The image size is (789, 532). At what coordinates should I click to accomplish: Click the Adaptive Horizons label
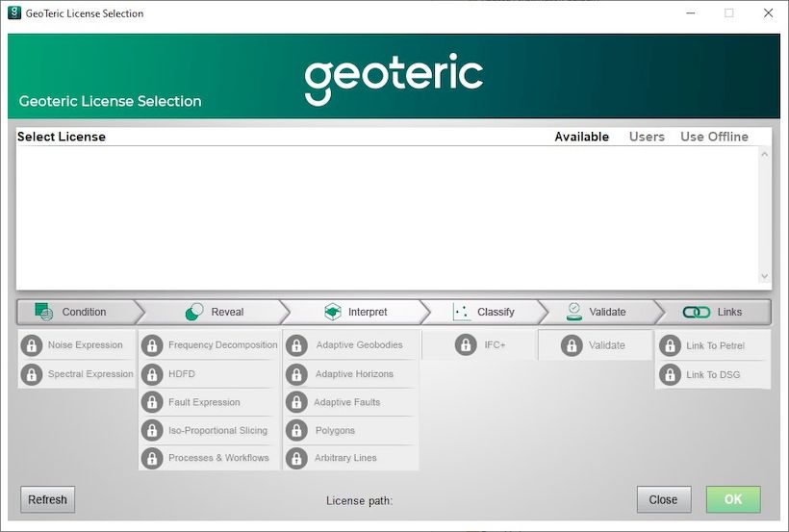tap(354, 374)
